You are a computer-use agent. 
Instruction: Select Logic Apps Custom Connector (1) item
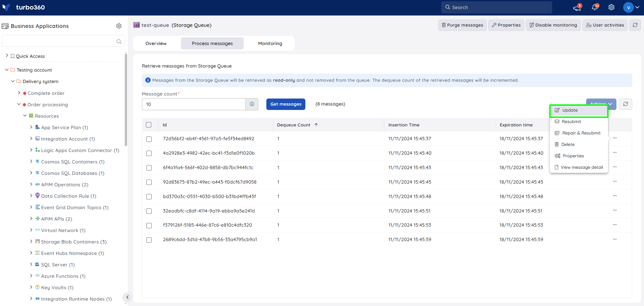tap(80, 150)
